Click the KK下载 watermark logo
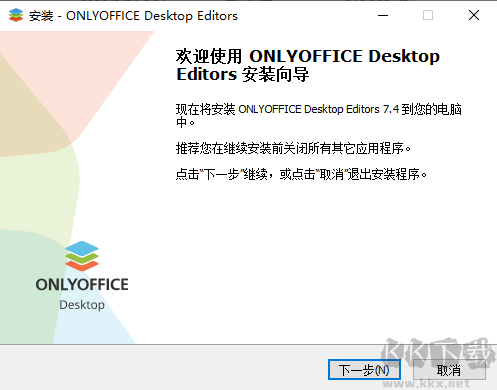Viewport: 497px width, 390px height. pos(438,354)
